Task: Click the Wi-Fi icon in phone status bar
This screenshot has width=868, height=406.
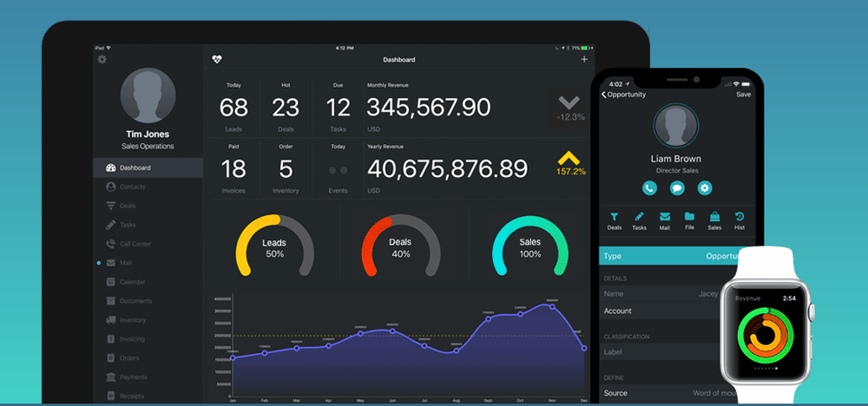Action: tap(736, 85)
